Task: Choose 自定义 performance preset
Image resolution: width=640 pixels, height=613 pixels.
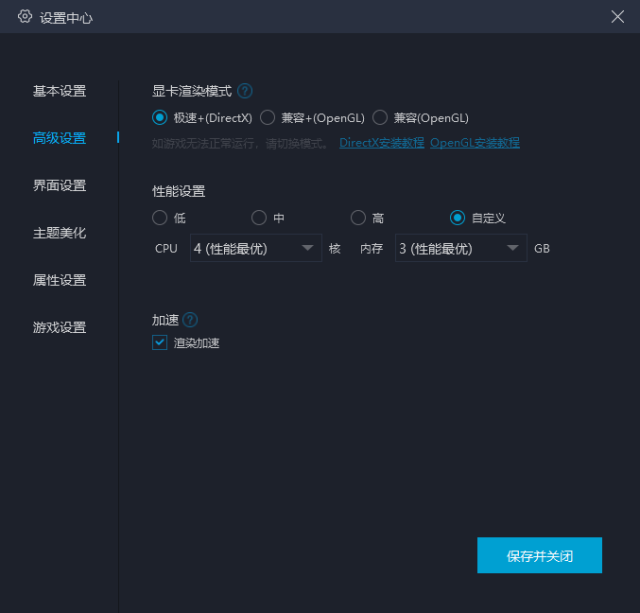Action: [x=457, y=218]
